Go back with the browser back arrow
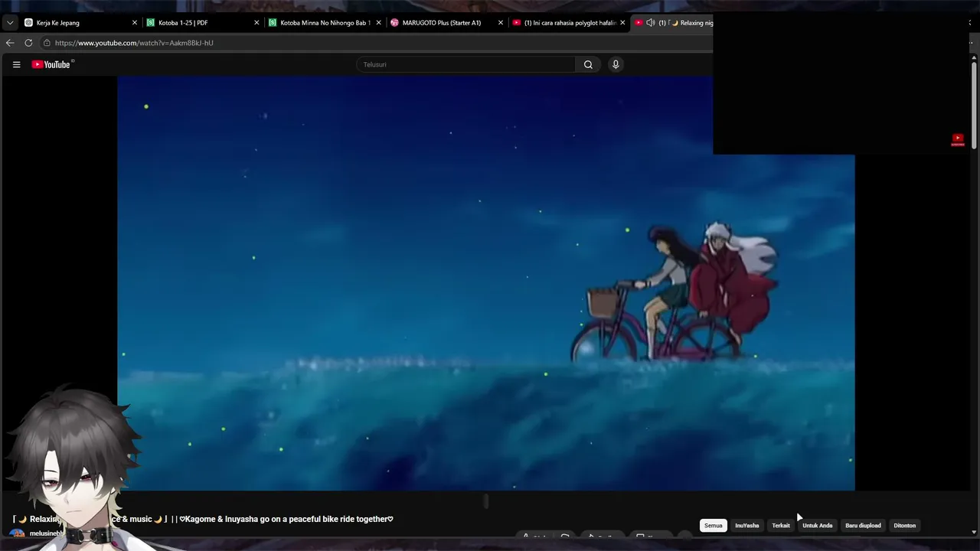Image resolution: width=980 pixels, height=551 pixels. [10, 43]
